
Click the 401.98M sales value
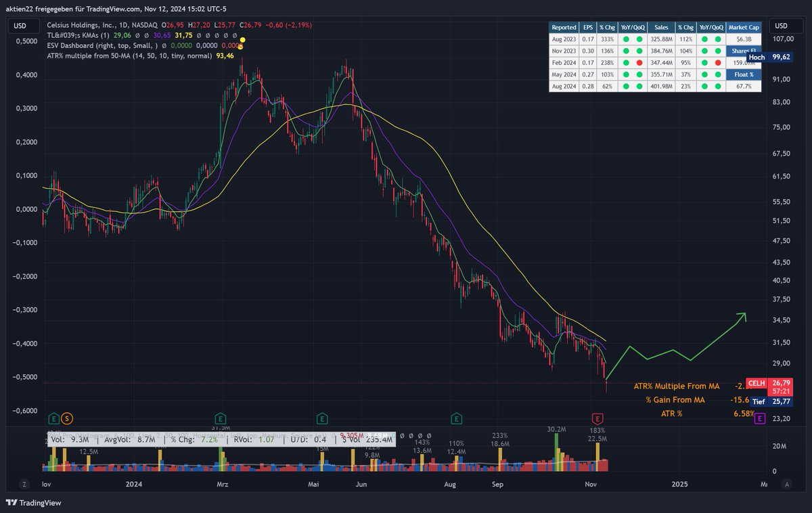click(661, 87)
